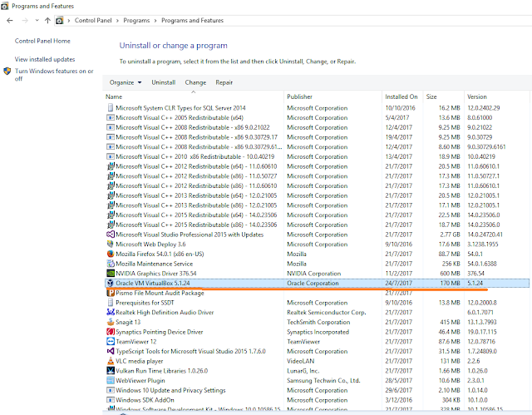Click the Change toolbar button
Viewport: 532px width, 415px height.
coord(195,82)
